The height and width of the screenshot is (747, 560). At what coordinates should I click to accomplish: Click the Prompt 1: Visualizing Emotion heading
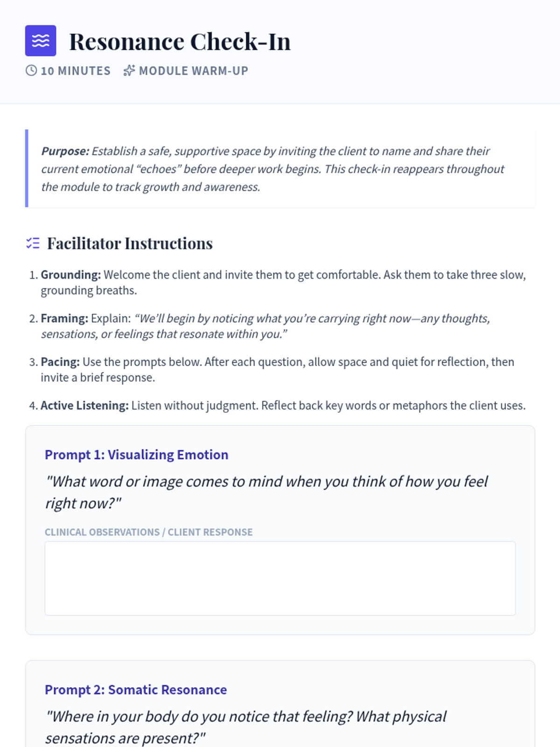pos(137,455)
